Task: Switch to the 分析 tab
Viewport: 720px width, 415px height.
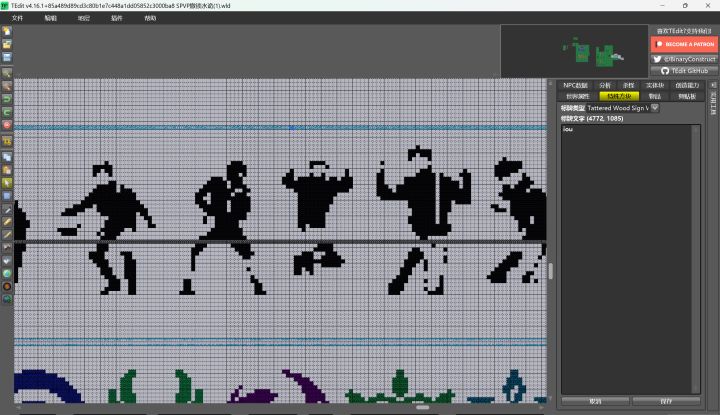Action: click(x=605, y=85)
